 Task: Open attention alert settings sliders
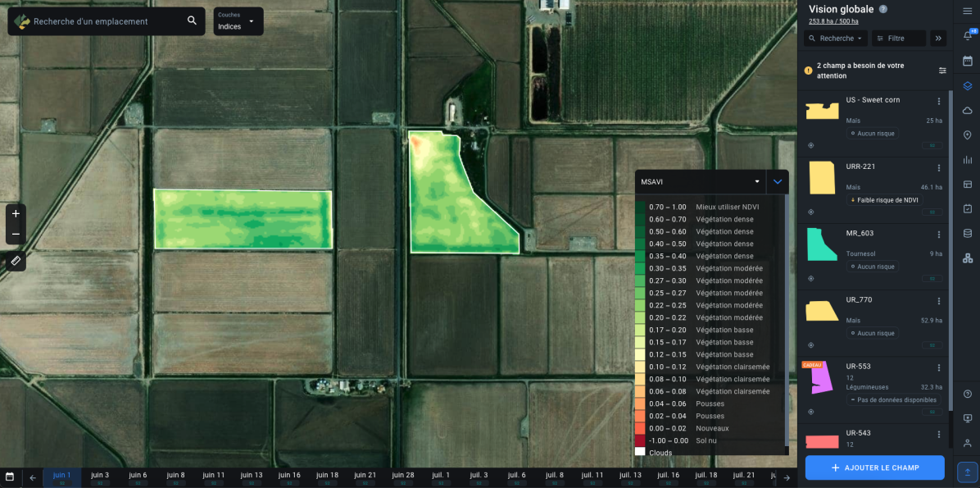click(x=942, y=70)
